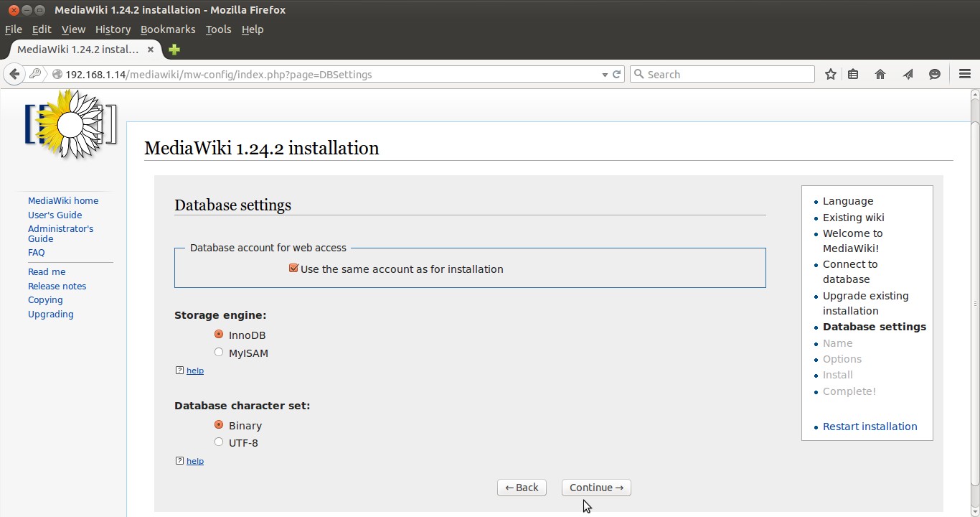Open the address bar history dropdown

pos(605,74)
